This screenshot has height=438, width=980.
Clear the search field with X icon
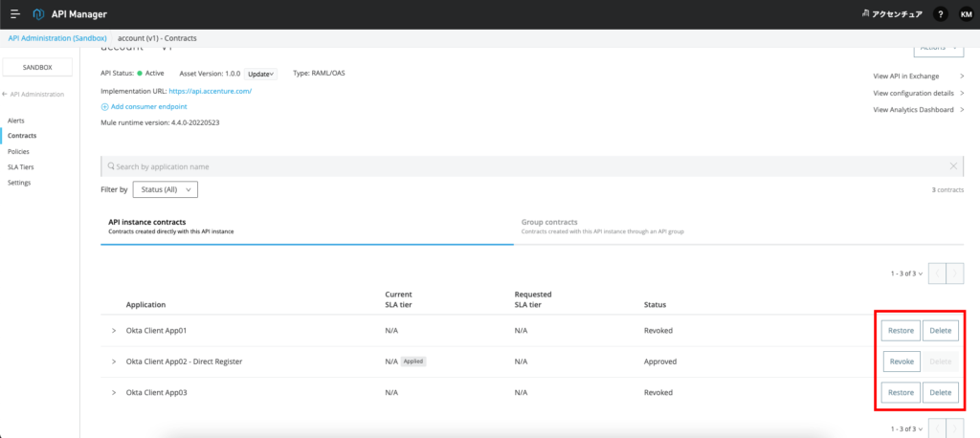[952, 166]
